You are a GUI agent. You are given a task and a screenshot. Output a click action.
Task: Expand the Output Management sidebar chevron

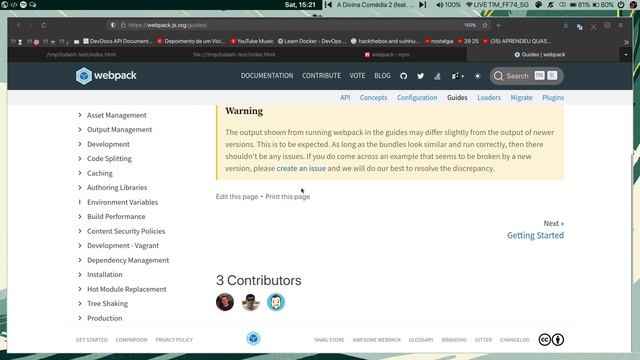[x=80, y=129]
